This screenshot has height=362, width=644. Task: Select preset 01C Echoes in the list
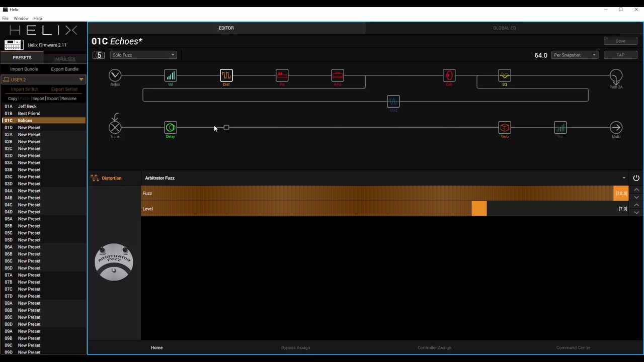click(x=44, y=121)
